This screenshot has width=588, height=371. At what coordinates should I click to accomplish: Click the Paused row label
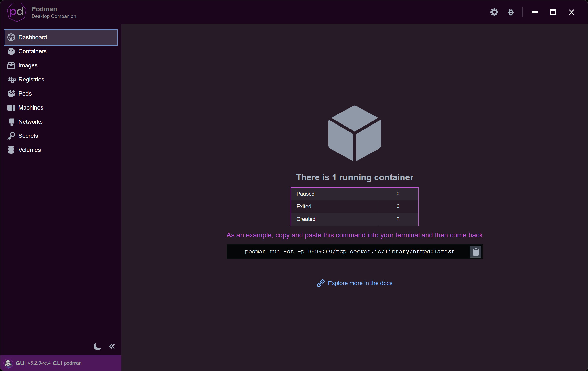[305, 194]
